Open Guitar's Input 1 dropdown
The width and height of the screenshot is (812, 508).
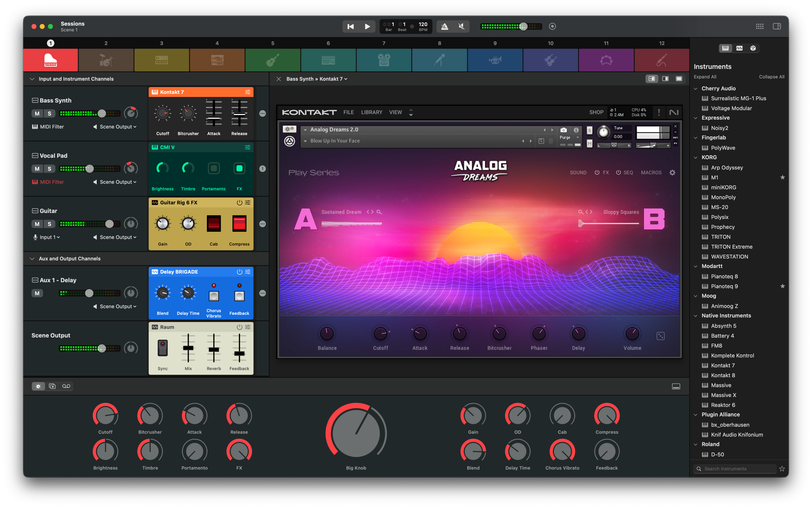pos(47,237)
